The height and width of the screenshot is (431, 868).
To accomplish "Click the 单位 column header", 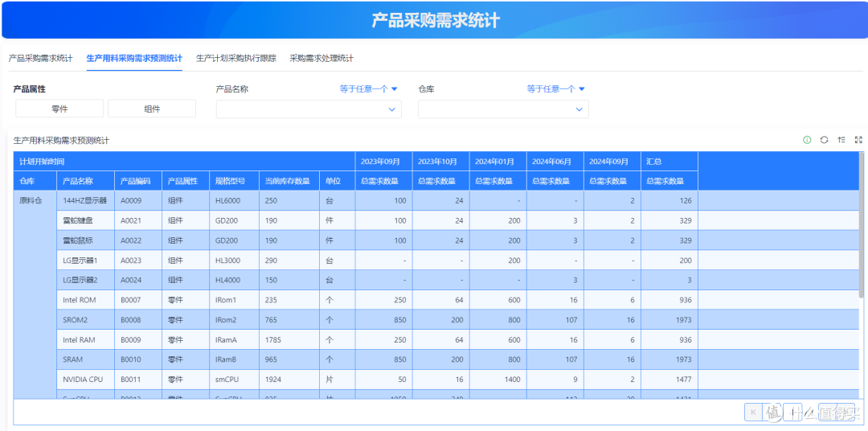I will coord(337,181).
